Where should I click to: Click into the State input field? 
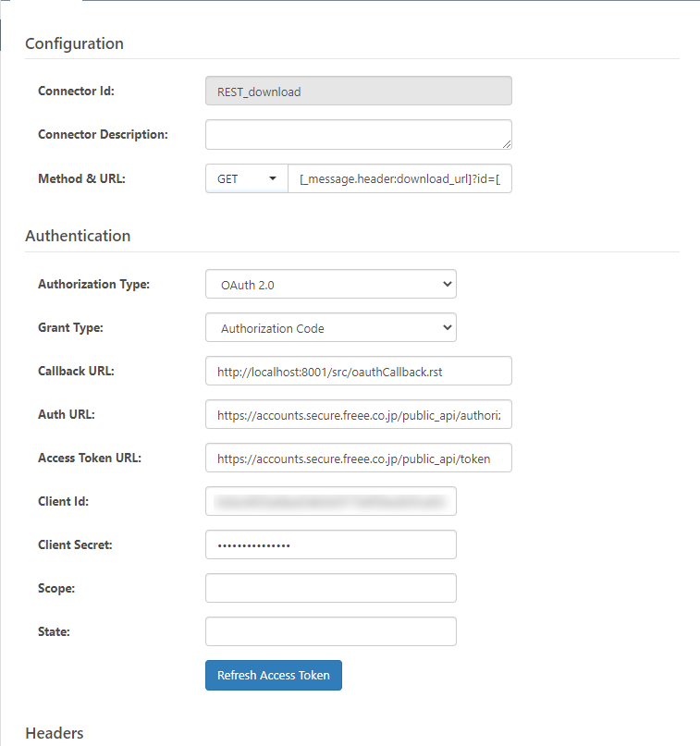(x=330, y=631)
